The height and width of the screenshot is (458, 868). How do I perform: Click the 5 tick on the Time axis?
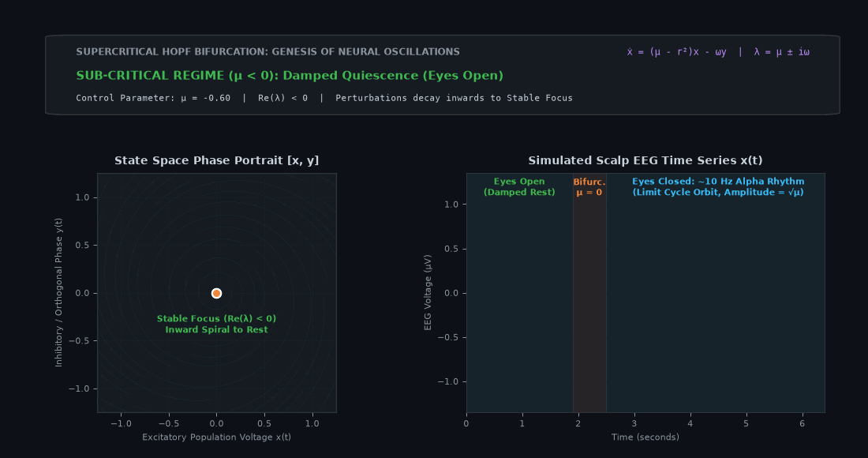746,424
